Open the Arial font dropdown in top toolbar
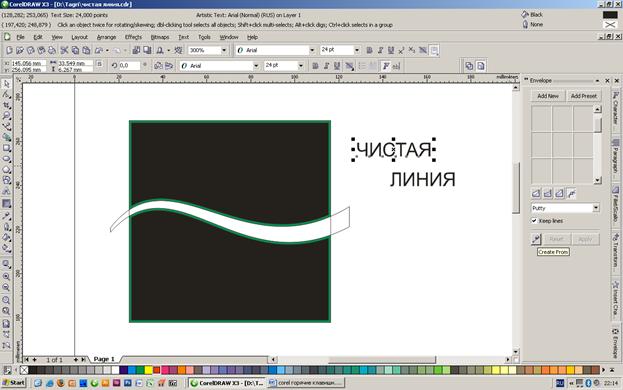This screenshot has height=390, width=623. (312, 50)
